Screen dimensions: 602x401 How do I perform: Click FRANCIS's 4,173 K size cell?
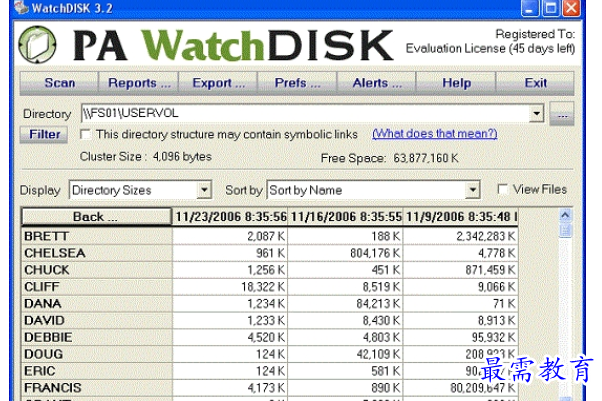pos(230,388)
